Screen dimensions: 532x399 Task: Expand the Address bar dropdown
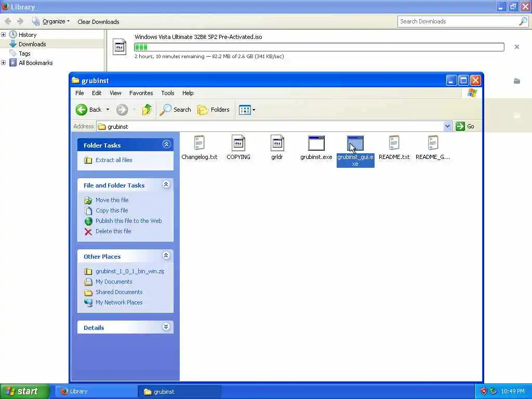[x=447, y=126]
